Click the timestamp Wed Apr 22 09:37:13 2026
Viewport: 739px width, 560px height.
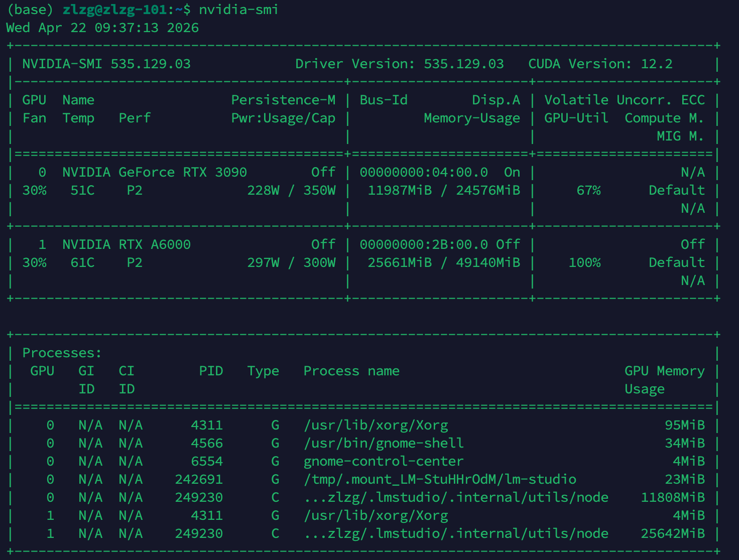102,28
